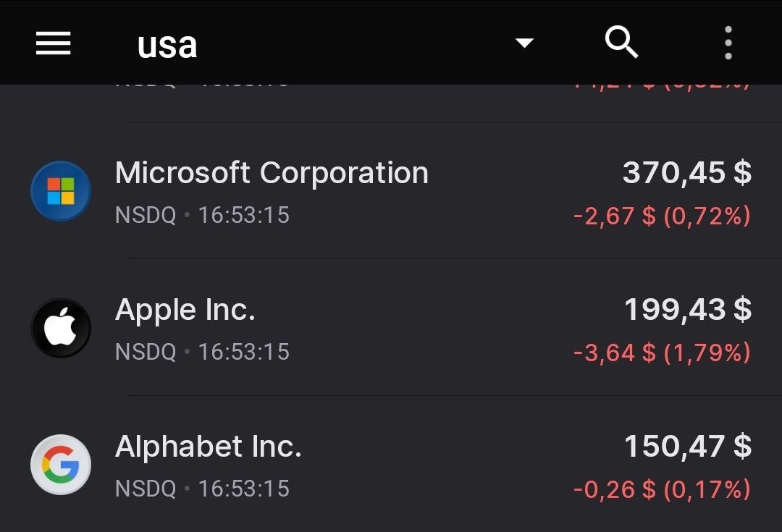Tap Apple change -3,64 $ (1,79%)
This screenshot has height=532, width=782.
662,352
